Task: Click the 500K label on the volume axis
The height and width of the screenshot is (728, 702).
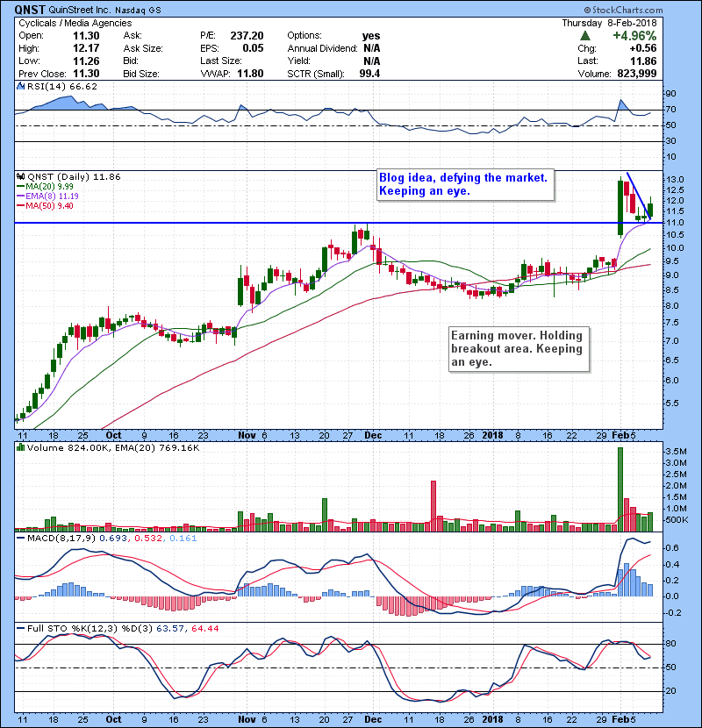Action: [677, 520]
